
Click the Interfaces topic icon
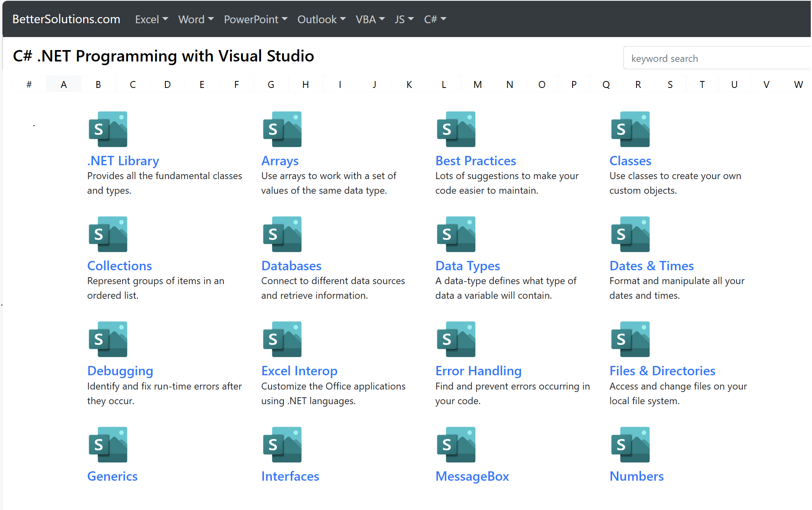(x=282, y=444)
